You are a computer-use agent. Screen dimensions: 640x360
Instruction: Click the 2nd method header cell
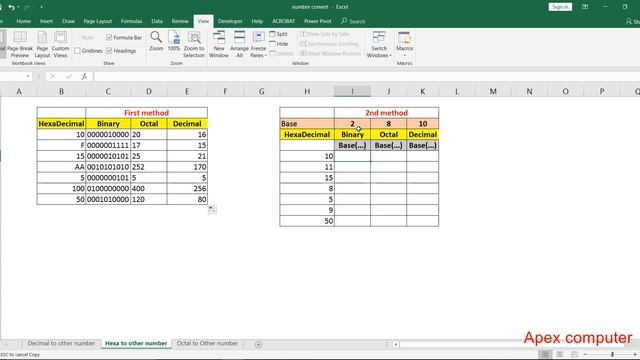click(387, 113)
